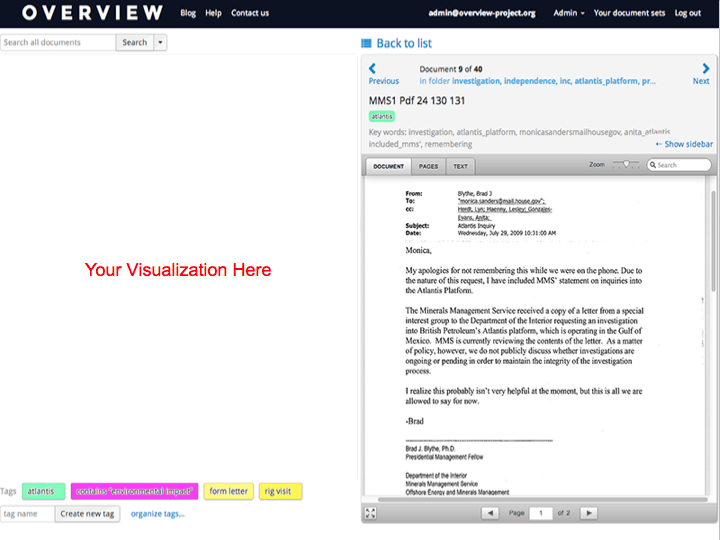Click the Previous label
720x540 pixels.
coord(383,81)
